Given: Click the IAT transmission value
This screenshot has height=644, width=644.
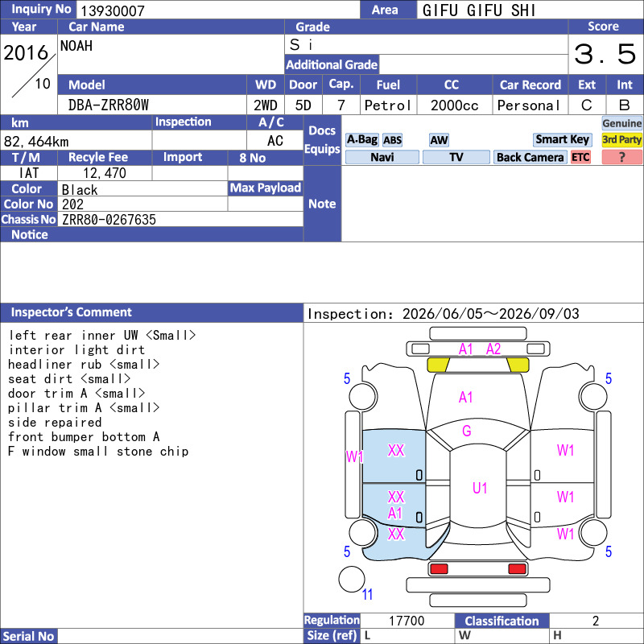Looking at the screenshot, I should (29, 173).
